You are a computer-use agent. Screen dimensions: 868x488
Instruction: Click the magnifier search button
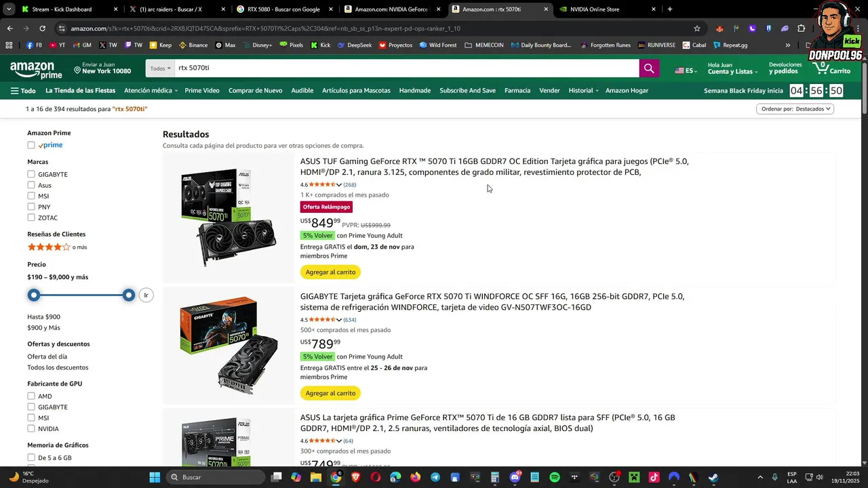pos(649,68)
